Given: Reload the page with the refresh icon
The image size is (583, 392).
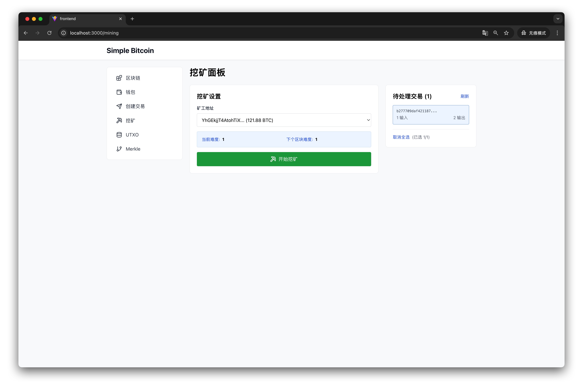Looking at the screenshot, I should (x=49, y=33).
